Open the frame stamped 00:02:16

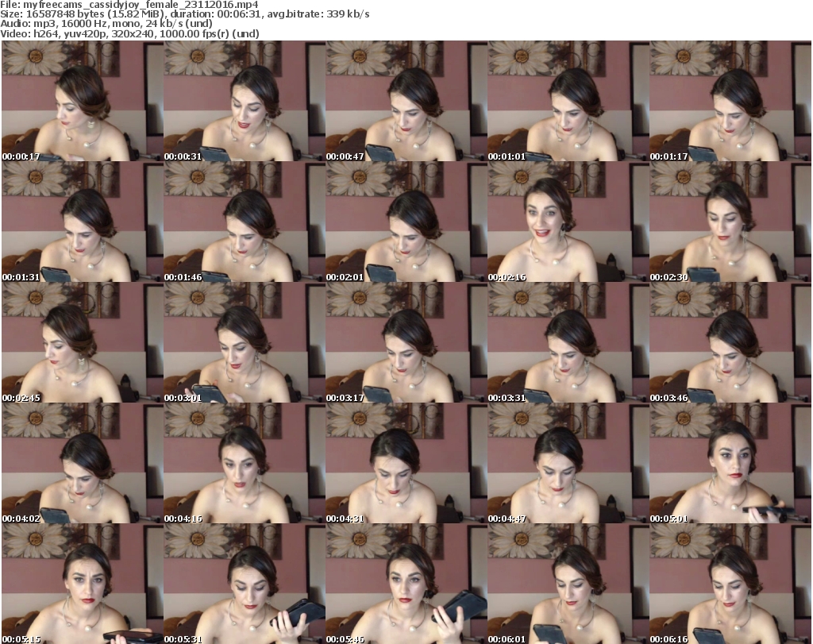click(x=568, y=222)
